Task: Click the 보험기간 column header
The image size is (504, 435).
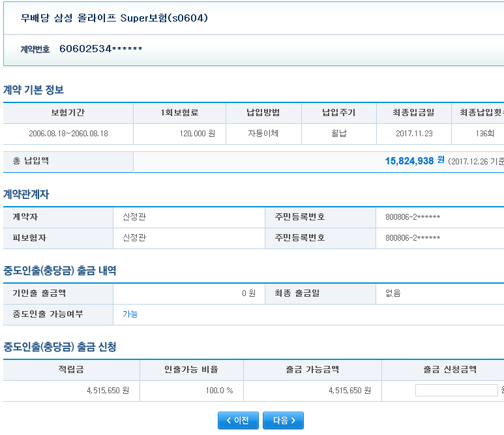Action: click(68, 113)
